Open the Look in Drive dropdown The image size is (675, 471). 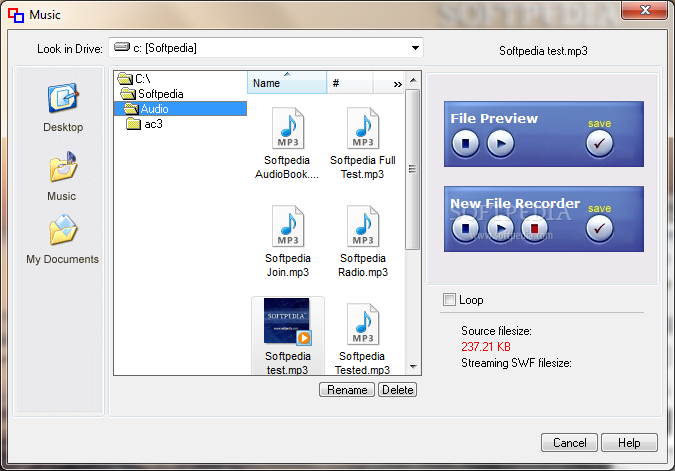click(415, 48)
